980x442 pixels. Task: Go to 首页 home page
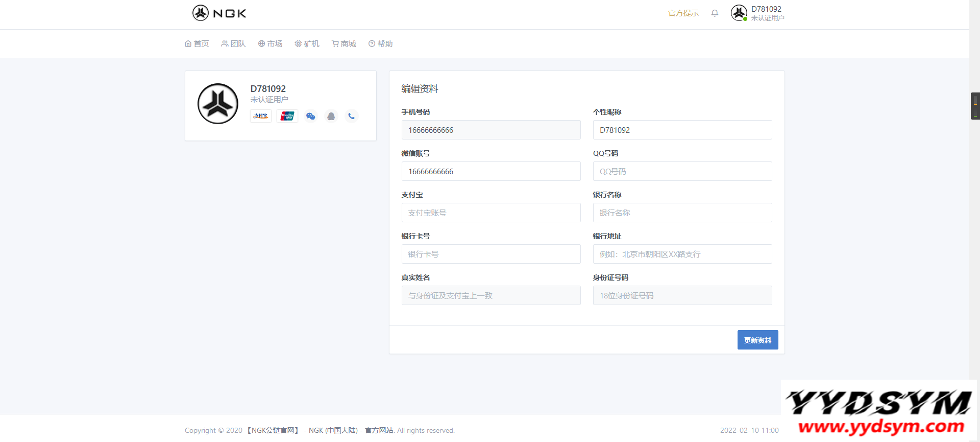[x=197, y=44]
